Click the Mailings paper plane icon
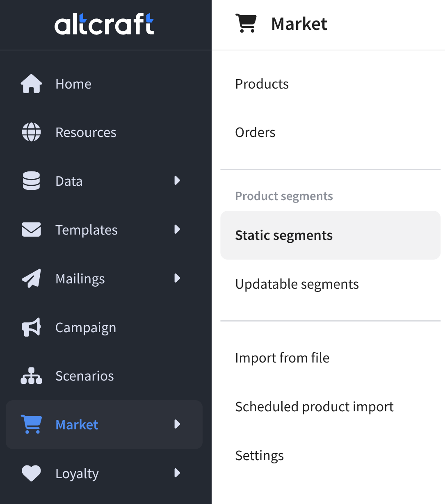Image resolution: width=445 pixels, height=504 pixels. click(32, 278)
